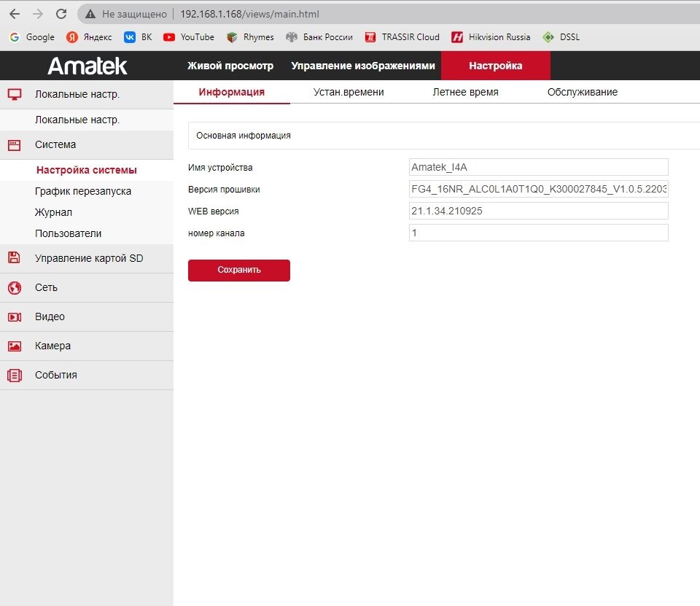Image resolution: width=700 pixels, height=606 pixels.
Task: Expand the Сеть section
Action: pos(87,287)
